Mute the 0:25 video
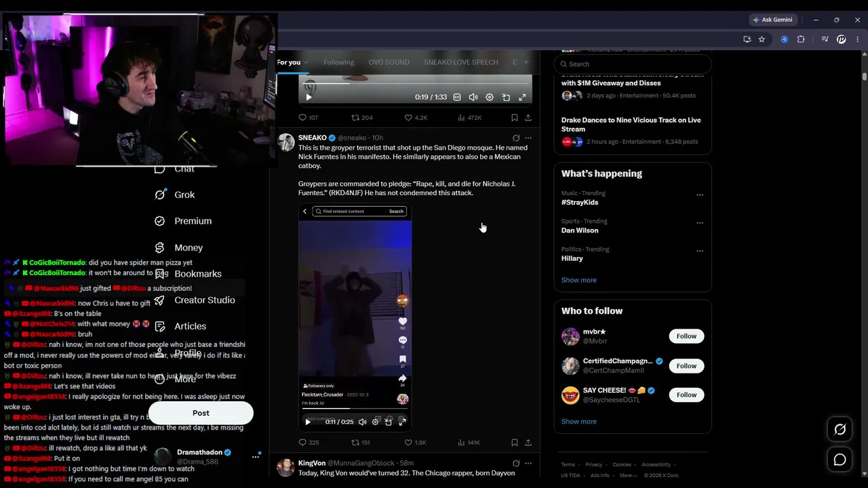Image resolution: width=868 pixels, height=488 pixels. 363,422
